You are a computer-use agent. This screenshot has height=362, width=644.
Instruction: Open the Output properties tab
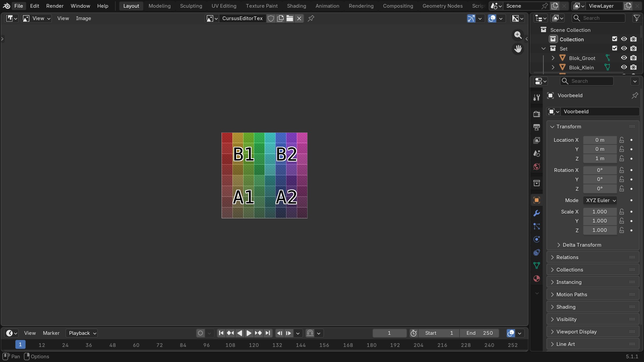pyautogui.click(x=537, y=127)
